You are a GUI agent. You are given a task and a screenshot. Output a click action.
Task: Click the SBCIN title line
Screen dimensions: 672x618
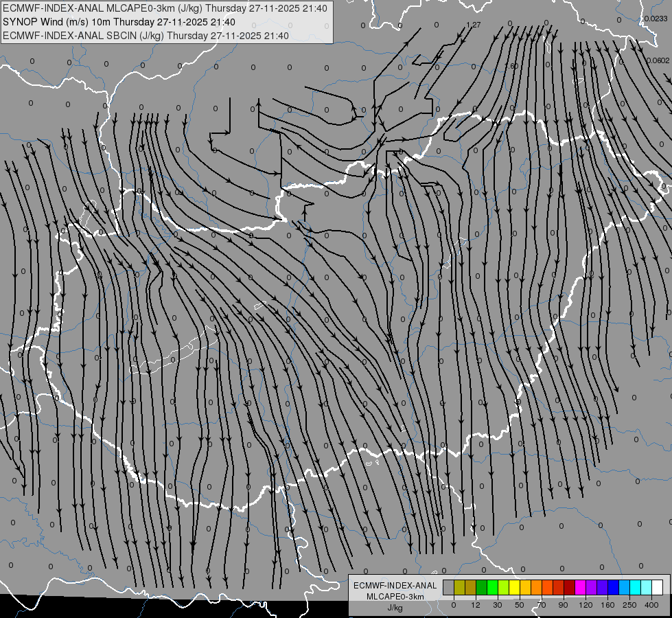pyautogui.click(x=146, y=36)
